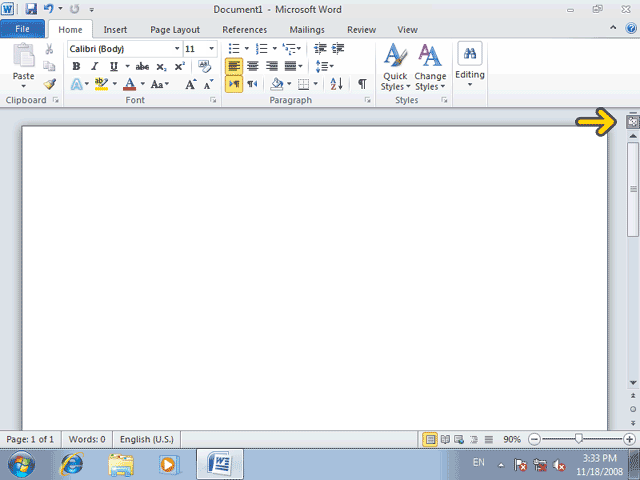Image resolution: width=640 pixels, height=480 pixels.
Task: Switch to the Insert tab
Action: pyautogui.click(x=115, y=29)
